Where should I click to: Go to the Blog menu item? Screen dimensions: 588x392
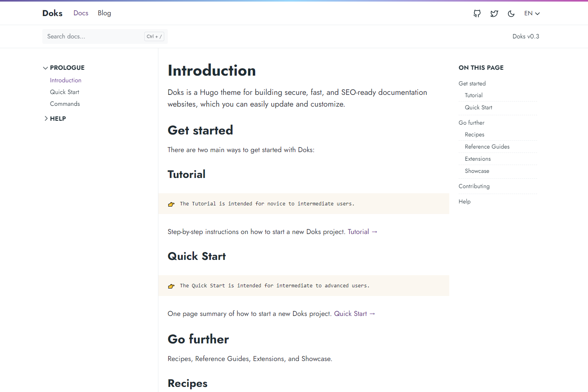coord(104,13)
